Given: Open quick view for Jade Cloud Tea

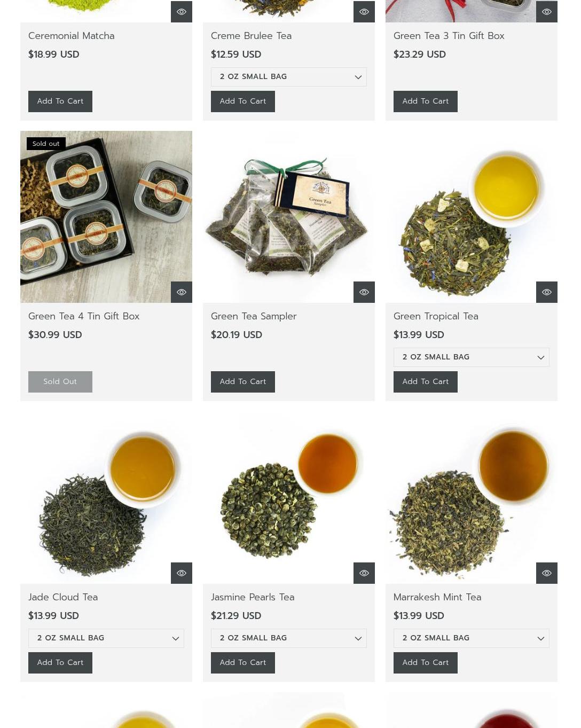Looking at the screenshot, I should pos(182,573).
